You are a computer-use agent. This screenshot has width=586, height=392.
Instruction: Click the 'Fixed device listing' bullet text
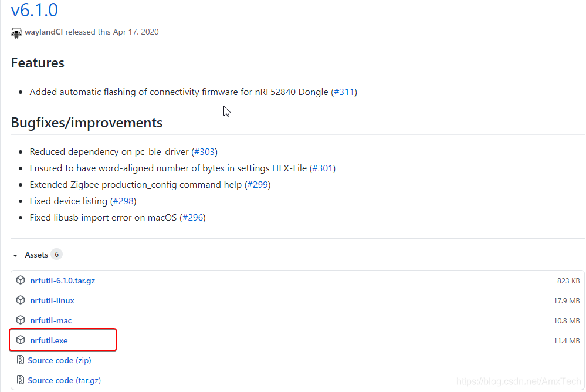[69, 201]
